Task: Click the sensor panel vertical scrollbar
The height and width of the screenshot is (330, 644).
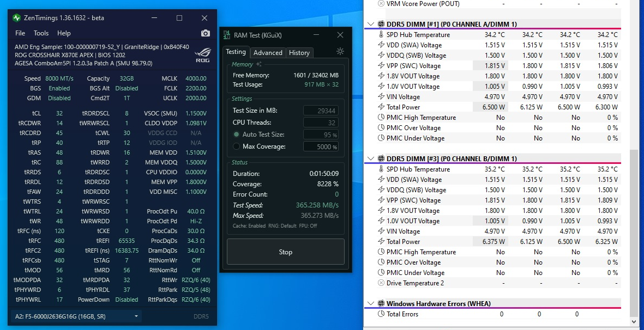Action: click(x=634, y=234)
